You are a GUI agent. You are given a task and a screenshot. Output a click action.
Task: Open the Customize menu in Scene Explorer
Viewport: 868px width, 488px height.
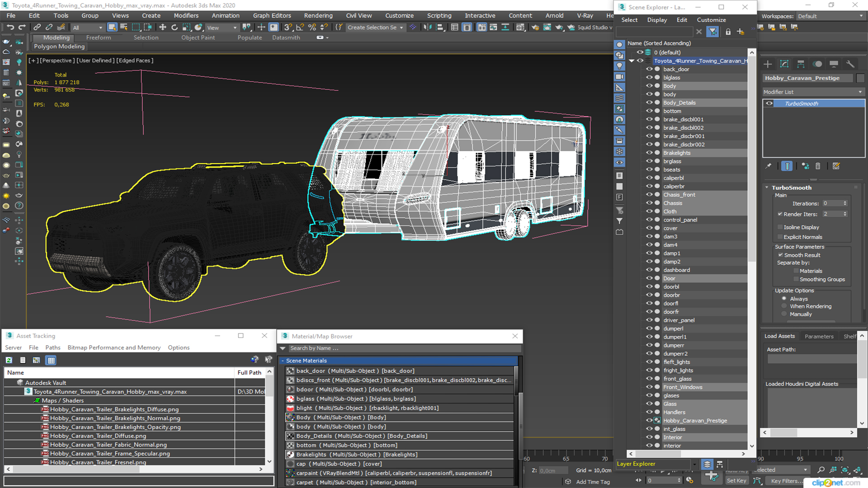click(711, 20)
